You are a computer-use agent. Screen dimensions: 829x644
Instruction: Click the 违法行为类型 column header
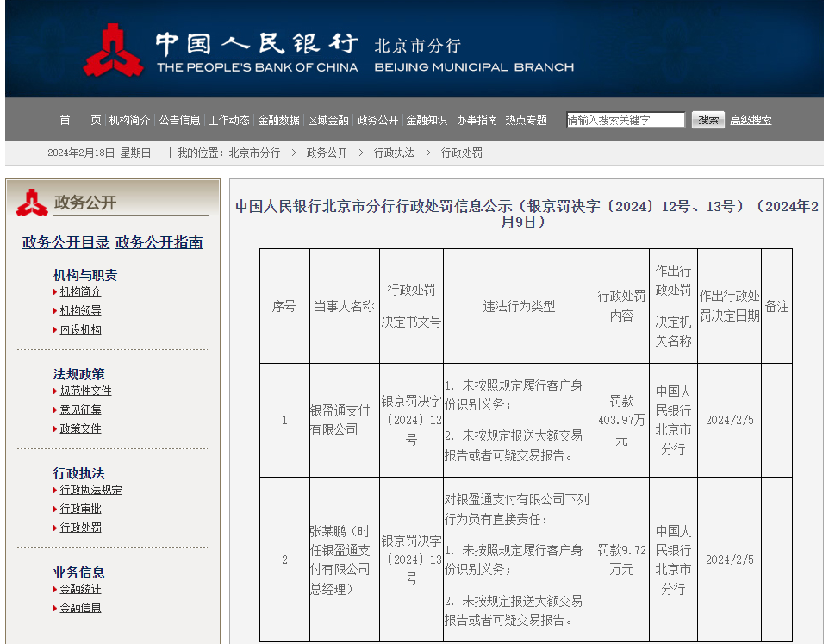click(519, 306)
